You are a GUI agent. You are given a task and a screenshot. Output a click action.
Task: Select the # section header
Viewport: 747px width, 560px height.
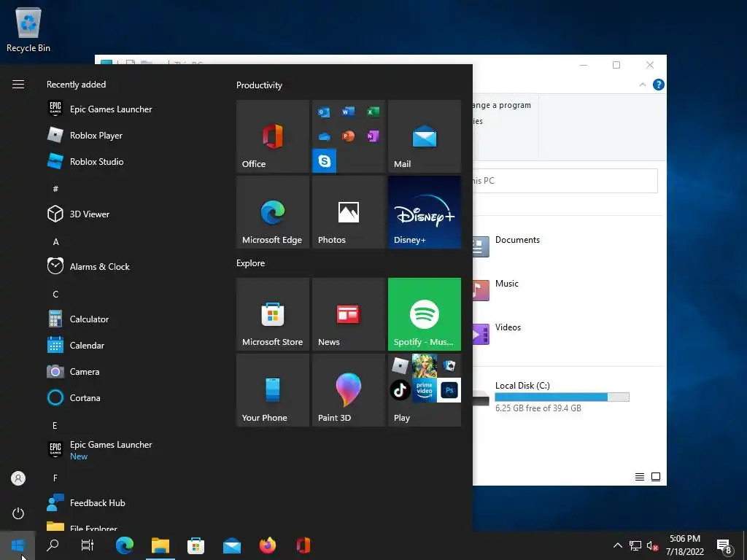click(55, 189)
